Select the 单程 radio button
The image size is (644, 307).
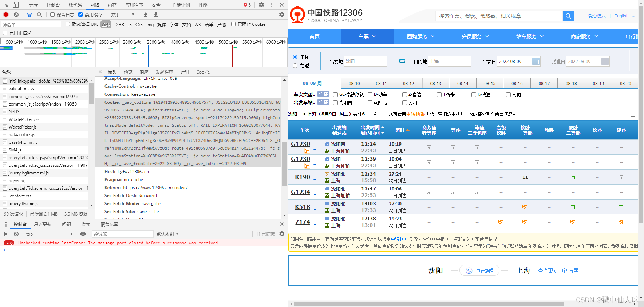pos(295,57)
